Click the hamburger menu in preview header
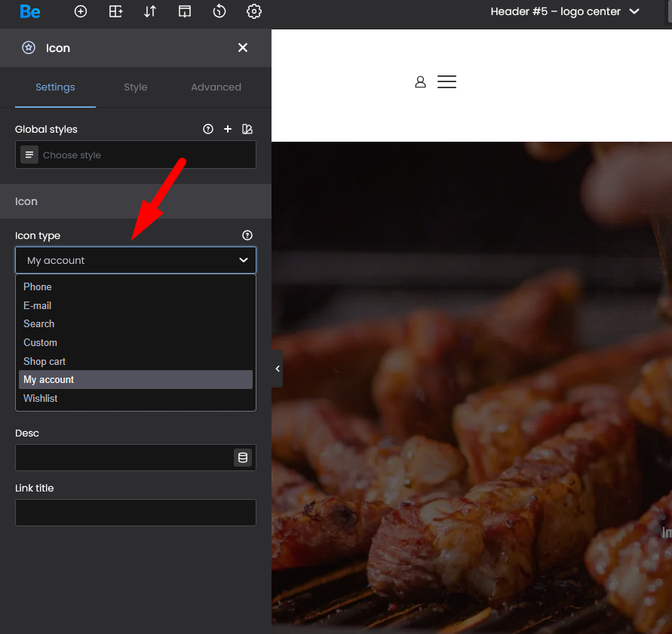 (x=446, y=81)
